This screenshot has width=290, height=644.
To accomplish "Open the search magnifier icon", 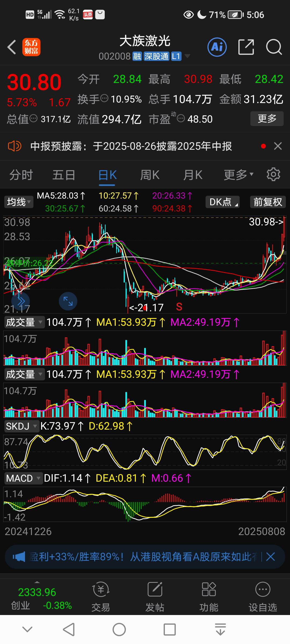I will point(274,47).
